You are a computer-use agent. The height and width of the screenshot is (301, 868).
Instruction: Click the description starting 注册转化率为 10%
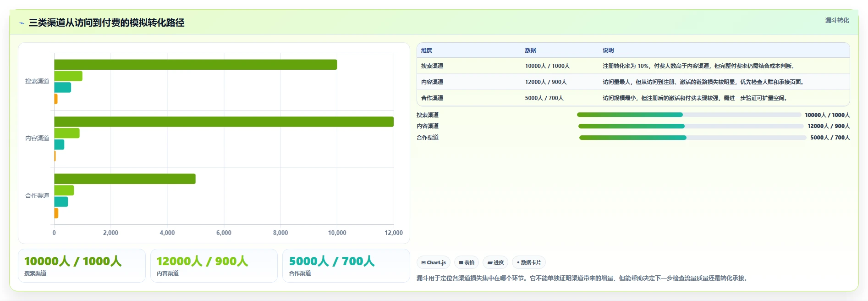click(700, 66)
